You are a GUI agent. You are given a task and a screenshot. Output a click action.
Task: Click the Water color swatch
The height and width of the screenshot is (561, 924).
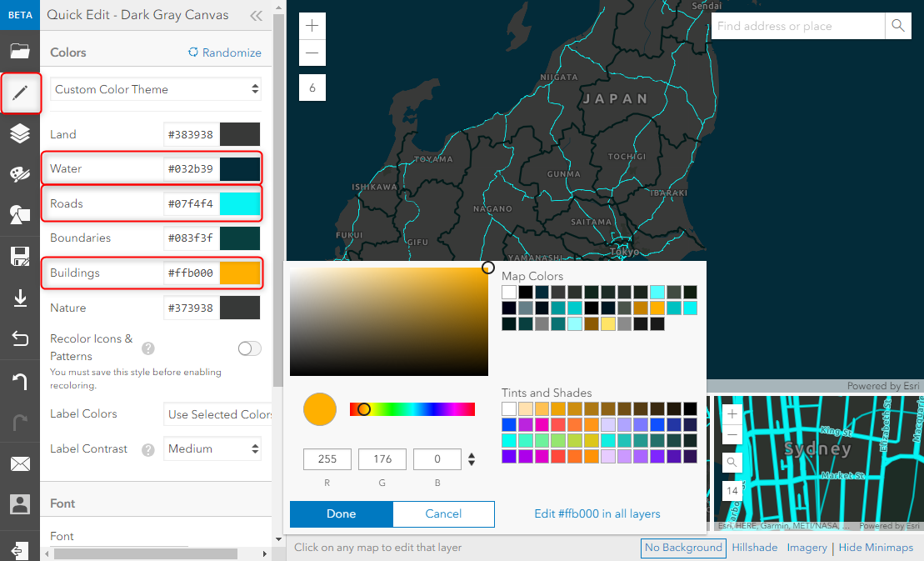point(240,168)
